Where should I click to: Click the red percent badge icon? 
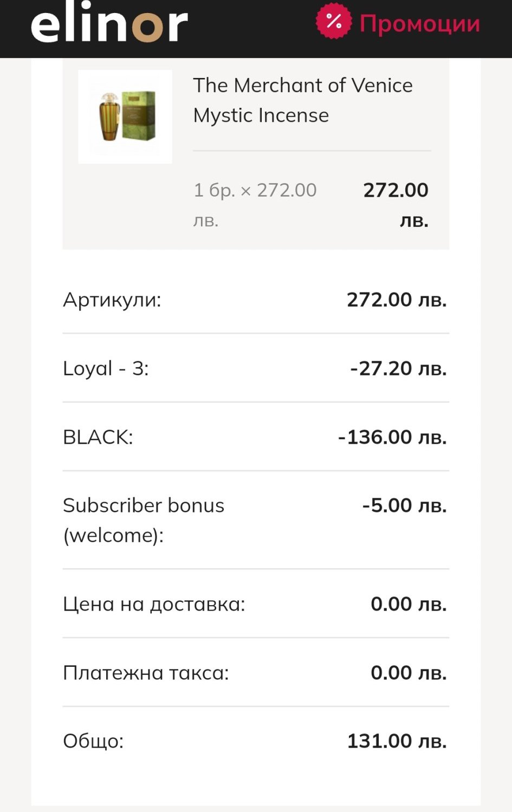[x=333, y=22]
